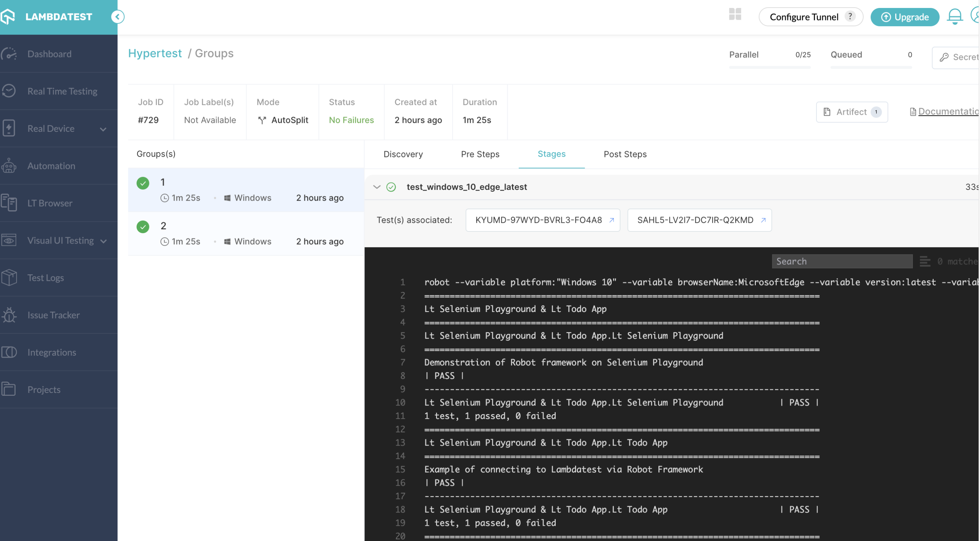Collapse the test_windows_10_edge_latest stage chevron
The width and height of the screenshot is (980, 541).
click(377, 187)
